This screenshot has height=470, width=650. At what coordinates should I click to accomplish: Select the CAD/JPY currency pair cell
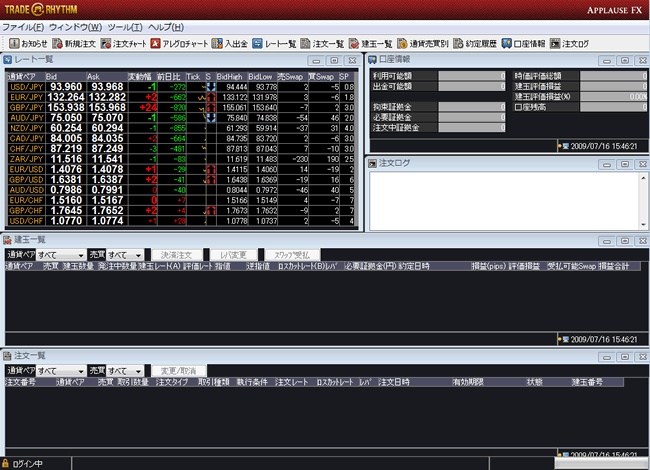point(27,138)
